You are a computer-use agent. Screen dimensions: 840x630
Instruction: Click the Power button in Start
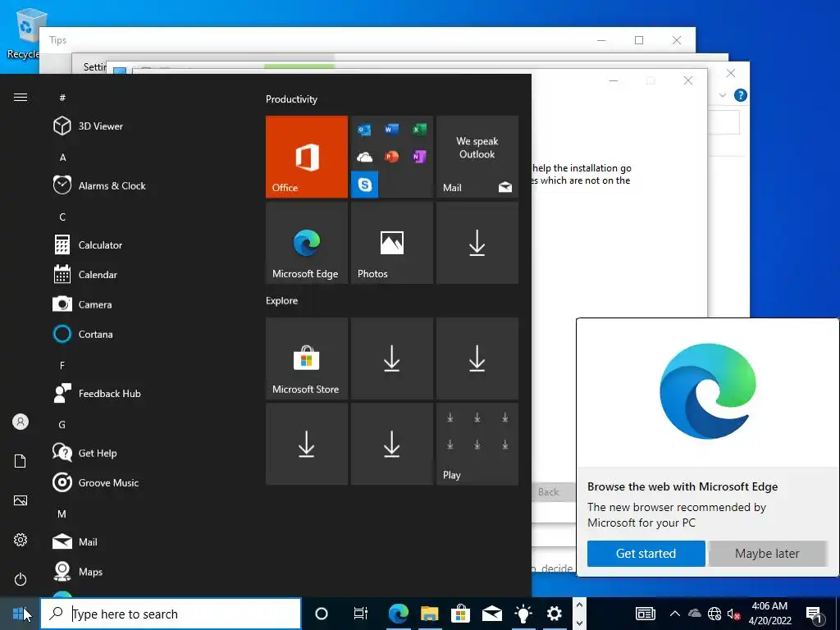(21, 579)
